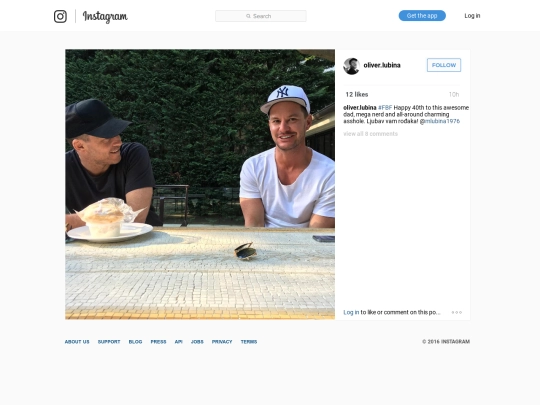Open oliver.lubina's profile avatar
The height and width of the screenshot is (405, 540).
(x=351, y=66)
